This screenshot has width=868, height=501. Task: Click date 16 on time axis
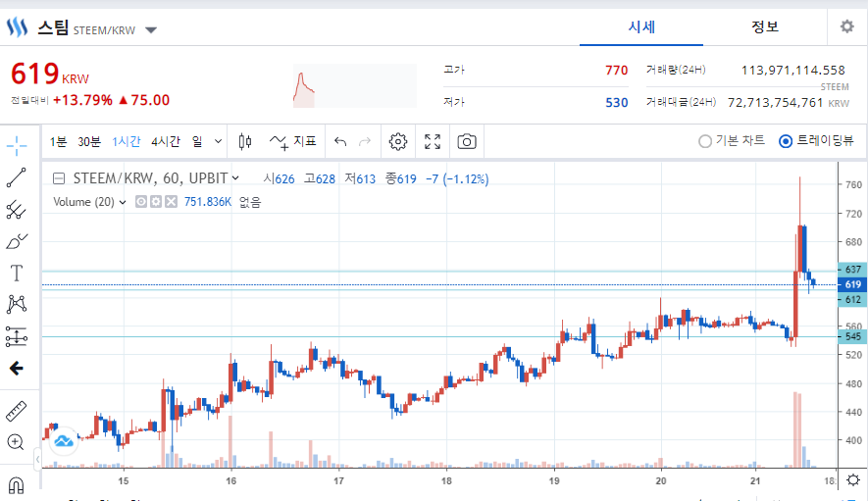pos(230,481)
